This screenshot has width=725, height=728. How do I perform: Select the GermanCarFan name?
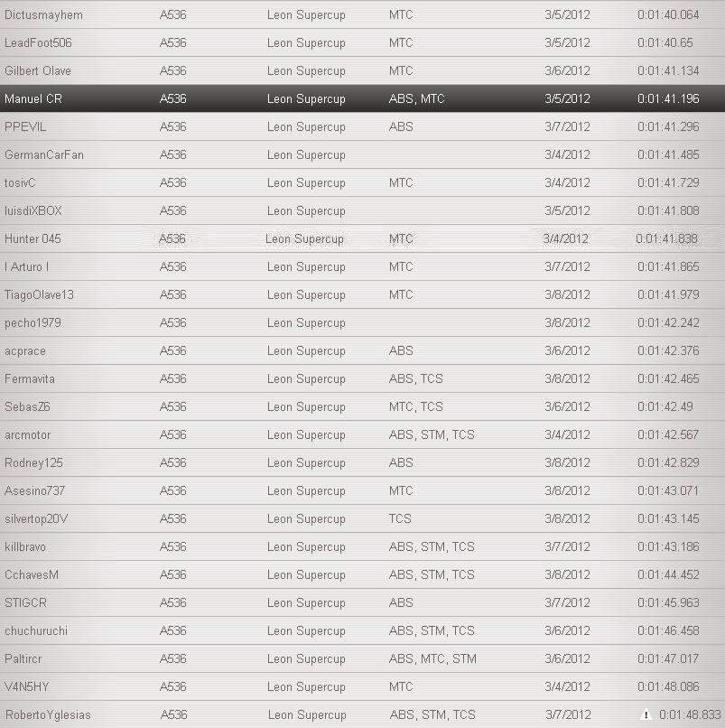44,154
